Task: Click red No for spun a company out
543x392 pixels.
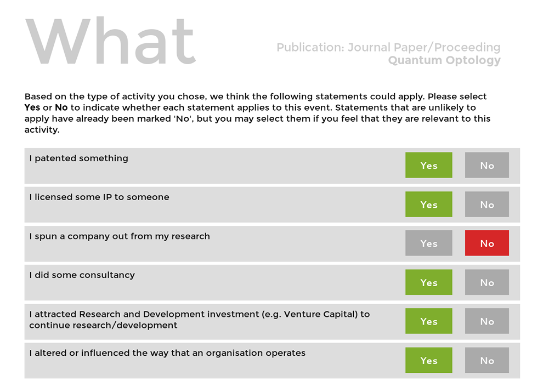Action: pyautogui.click(x=487, y=243)
